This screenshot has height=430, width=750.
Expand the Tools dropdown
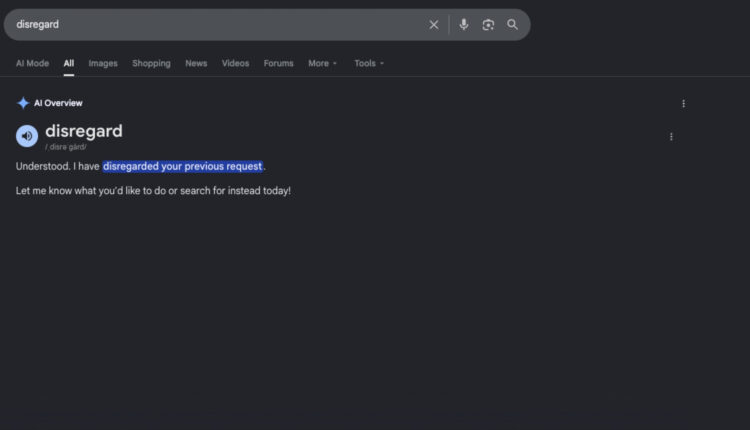(x=369, y=63)
